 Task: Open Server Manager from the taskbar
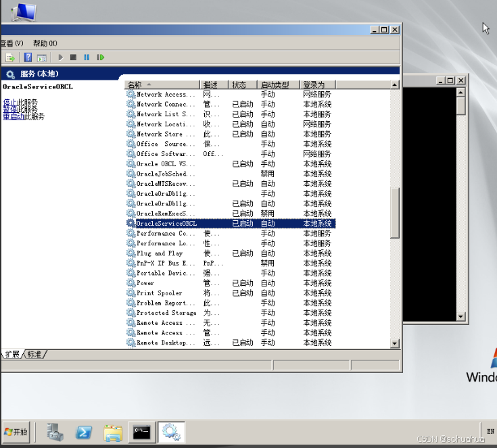point(55,432)
